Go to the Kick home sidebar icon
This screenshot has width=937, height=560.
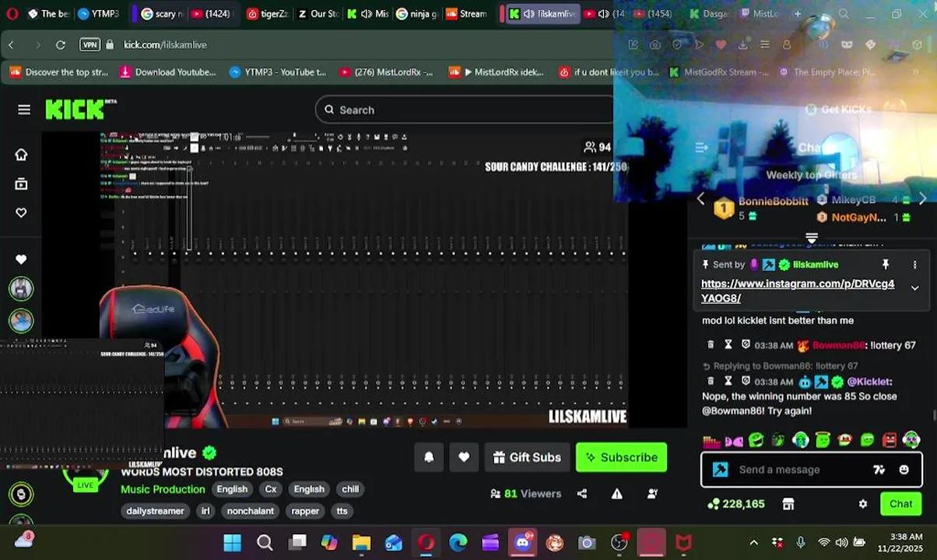(21, 155)
